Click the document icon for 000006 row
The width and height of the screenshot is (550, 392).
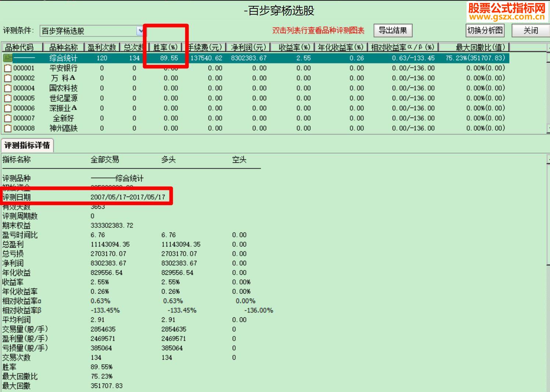pyautogui.click(x=7, y=108)
